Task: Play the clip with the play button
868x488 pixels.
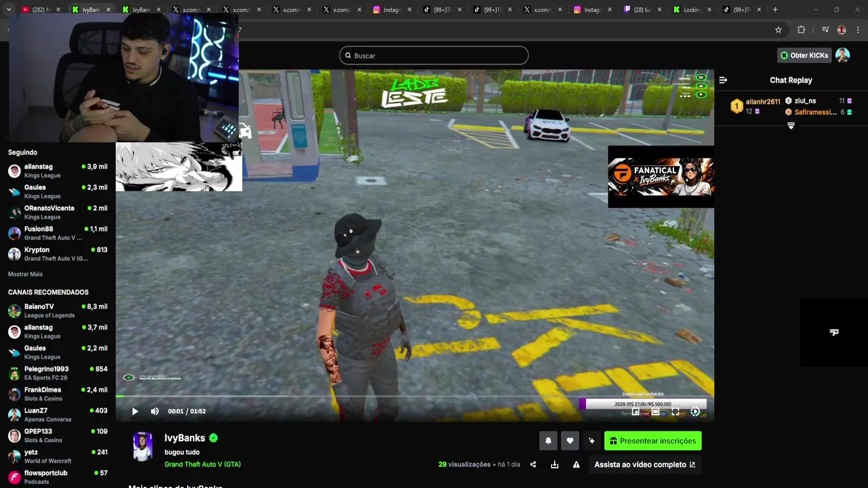Action: tap(135, 411)
